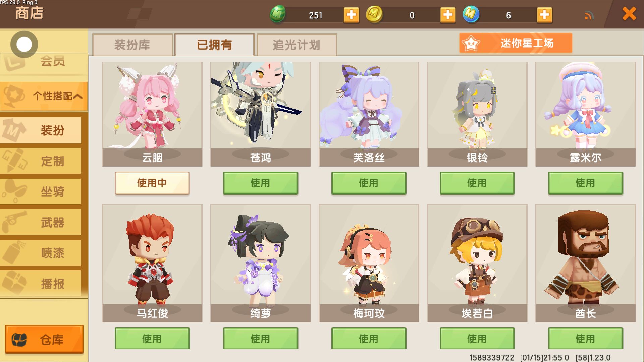Switch to the 追光计划 tab
The height and width of the screenshot is (362, 644).
(x=297, y=45)
